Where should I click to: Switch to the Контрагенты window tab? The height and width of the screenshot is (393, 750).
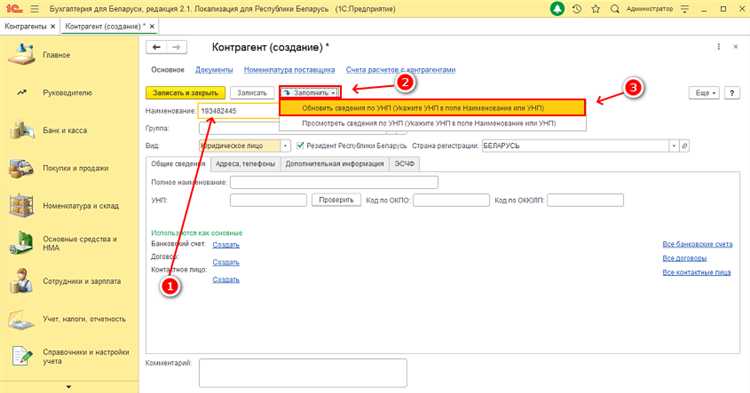click(25, 26)
